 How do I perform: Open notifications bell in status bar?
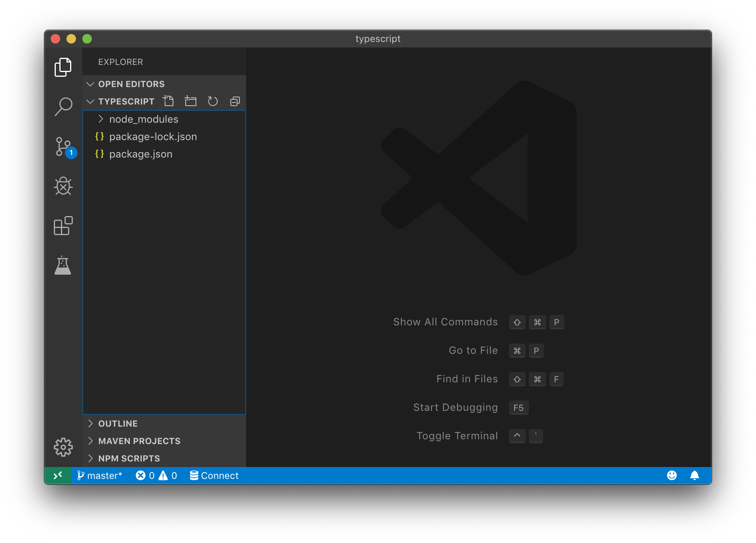pyautogui.click(x=694, y=475)
